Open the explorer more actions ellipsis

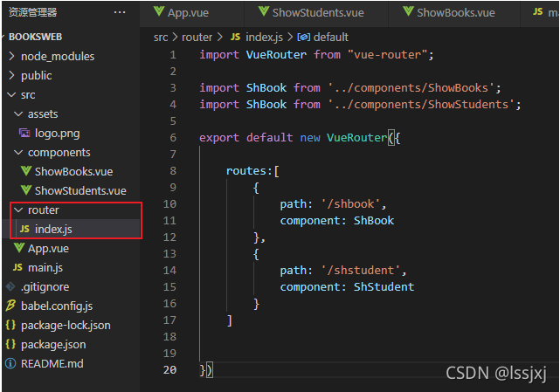(x=120, y=12)
